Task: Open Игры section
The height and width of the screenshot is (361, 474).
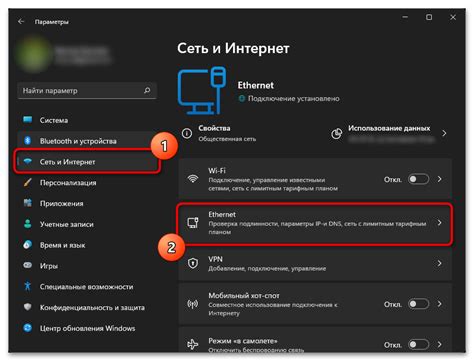Action: tap(87, 266)
